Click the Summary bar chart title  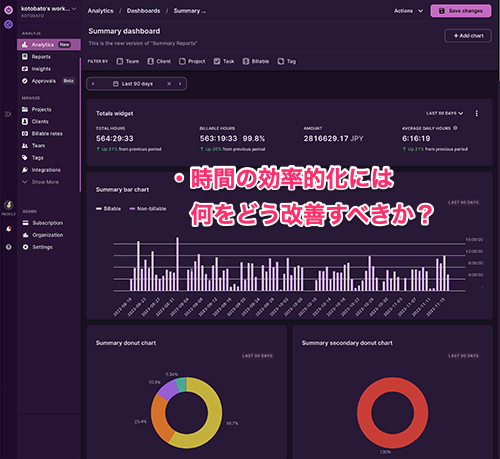[x=122, y=189]
